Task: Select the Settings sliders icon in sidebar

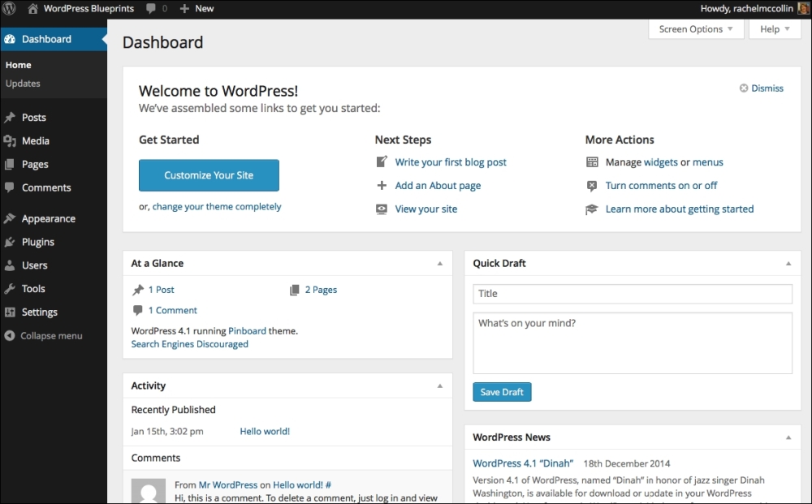Action: (x=10, y=312)
